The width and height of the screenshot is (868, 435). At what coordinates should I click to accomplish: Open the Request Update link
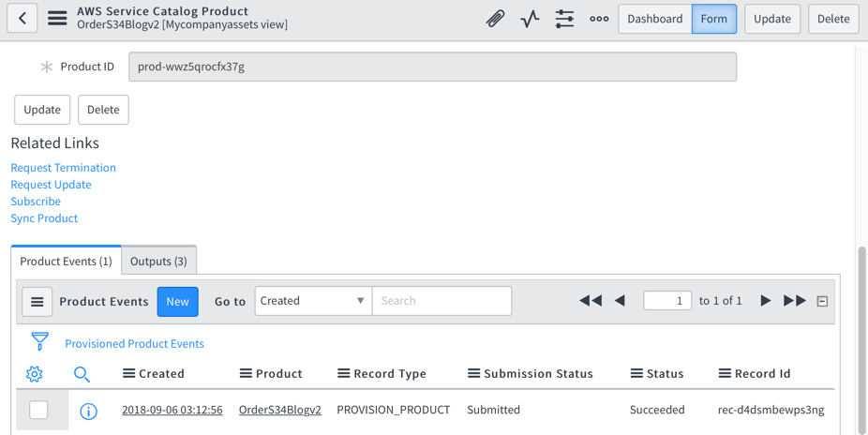(51, 185)
